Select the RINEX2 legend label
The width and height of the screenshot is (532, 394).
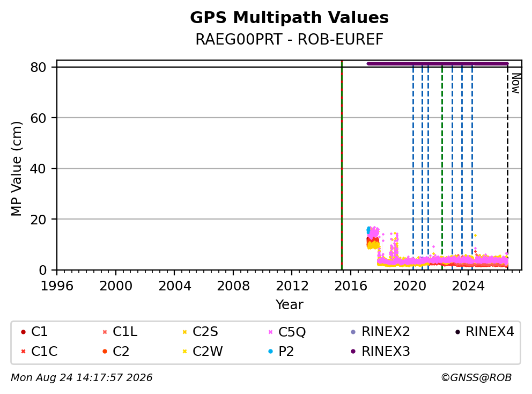click(386, 332)
